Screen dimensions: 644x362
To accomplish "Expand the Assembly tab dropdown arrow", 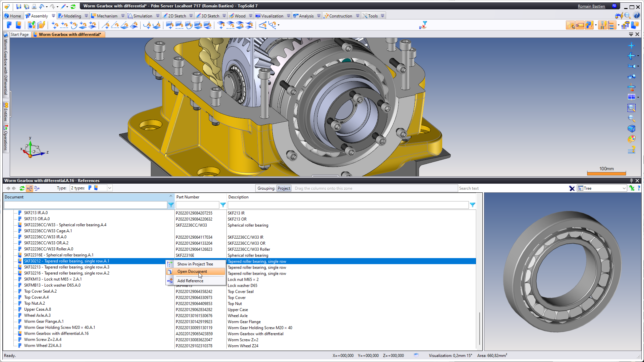I will [53, 16].
